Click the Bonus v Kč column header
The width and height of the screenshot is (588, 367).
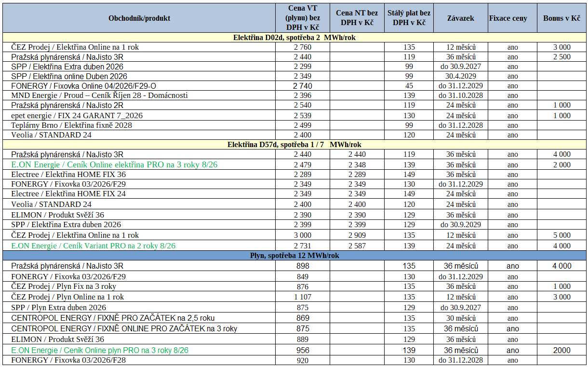pyautogui.click(x=561, y=18)
